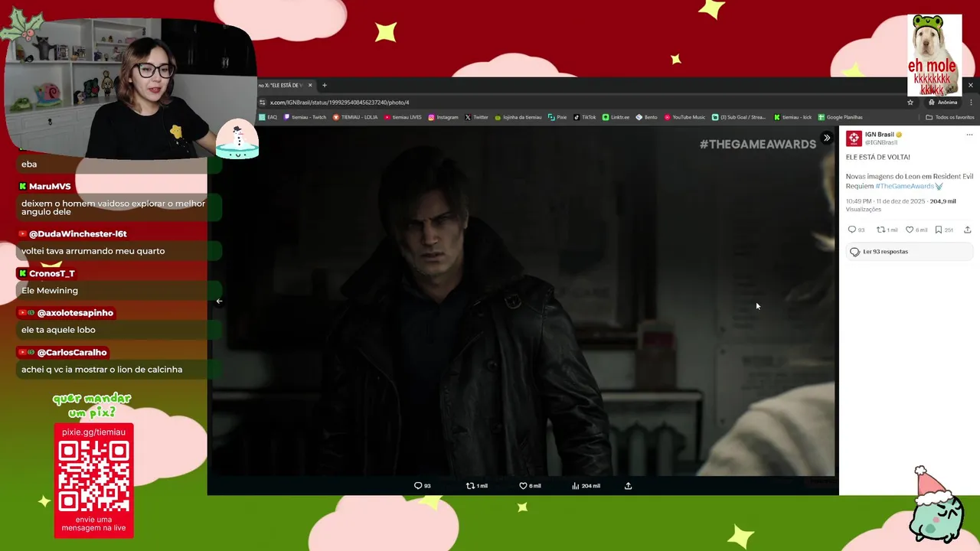Open the #TheGameAwards hashtag link
980x551 pixels.
click(905, 186)
